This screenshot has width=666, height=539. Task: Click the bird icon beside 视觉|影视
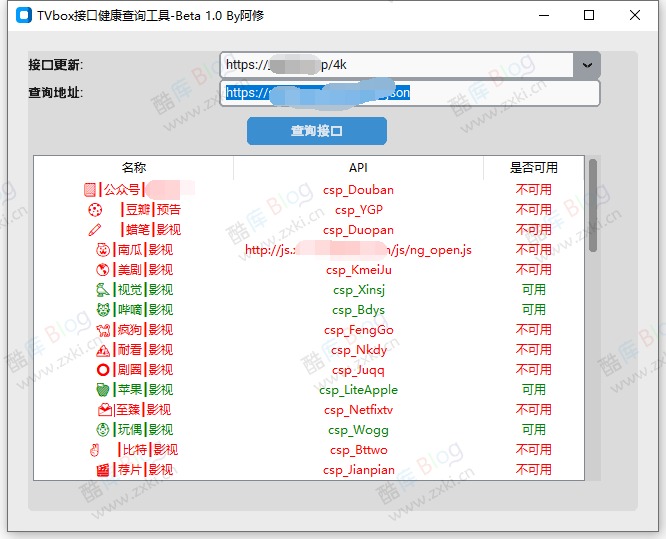coord(103,290)
